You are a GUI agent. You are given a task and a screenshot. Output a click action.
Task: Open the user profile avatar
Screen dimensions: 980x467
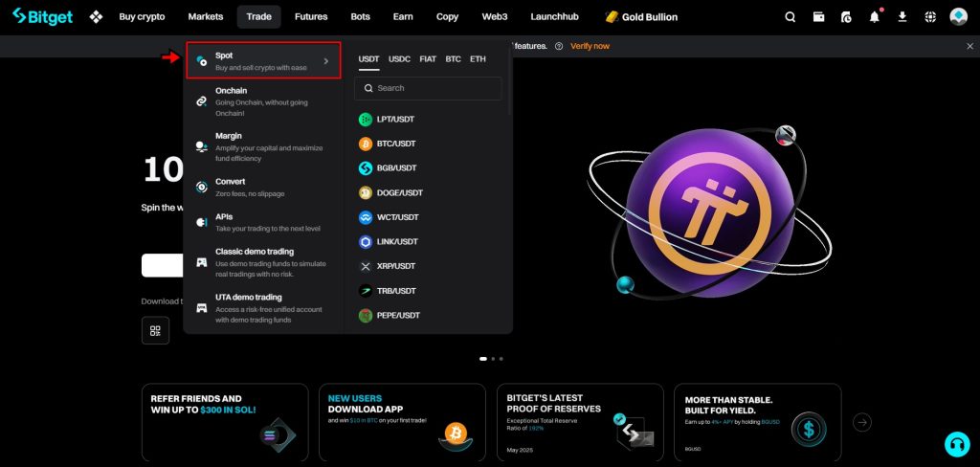(x=958, y=17)
